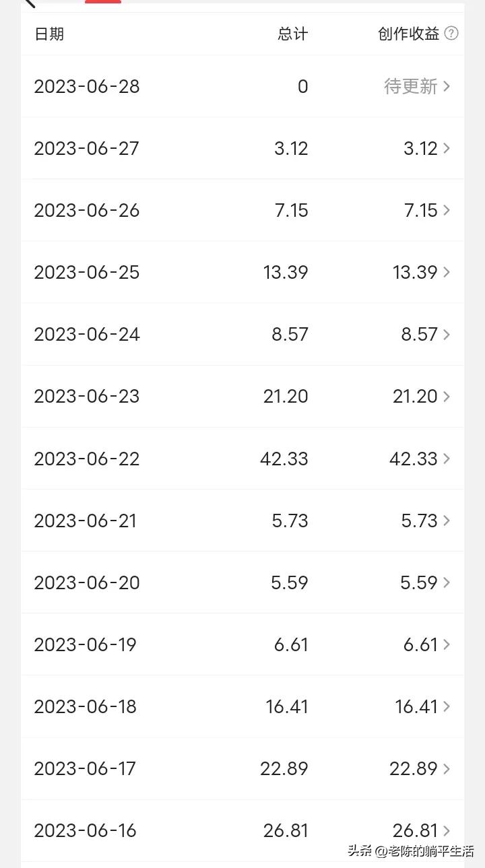The image size is (485, 868).
Task: Select the 2023-06-22 date row
Action: coord(87,459)
